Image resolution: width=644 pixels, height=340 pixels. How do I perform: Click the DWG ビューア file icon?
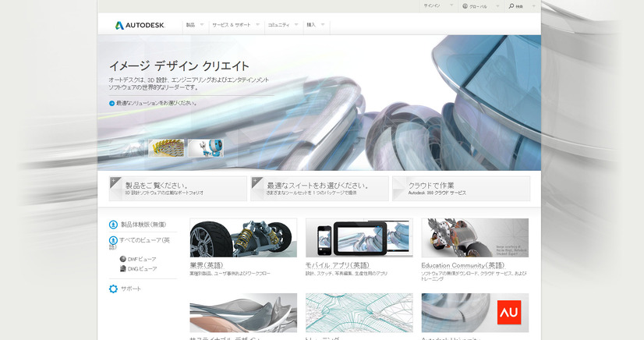[122, 268]
